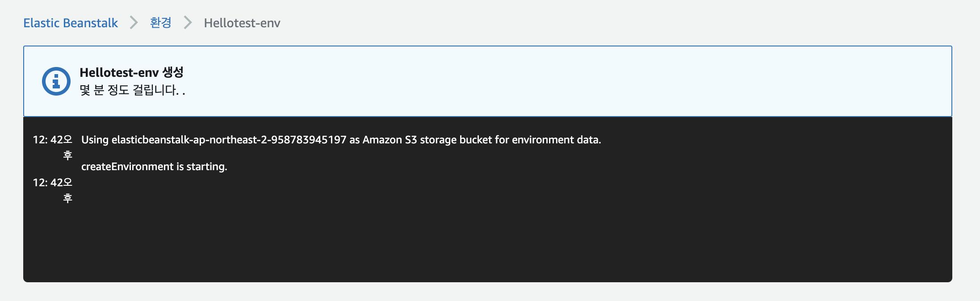
Task: Open the Elastic Beanstalk breadcrumb link
Action: pos(71,23)
